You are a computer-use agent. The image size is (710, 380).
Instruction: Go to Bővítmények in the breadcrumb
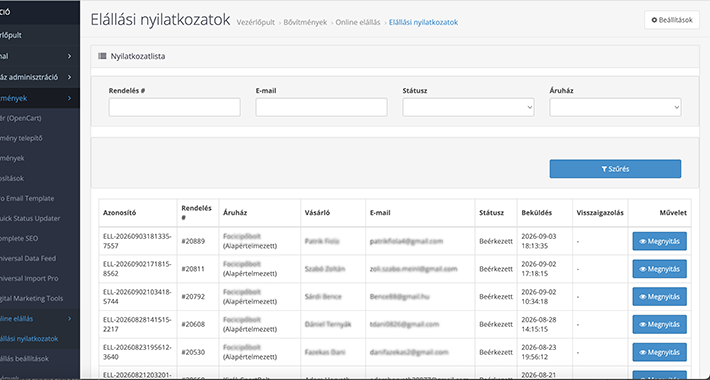pos(305,22)
